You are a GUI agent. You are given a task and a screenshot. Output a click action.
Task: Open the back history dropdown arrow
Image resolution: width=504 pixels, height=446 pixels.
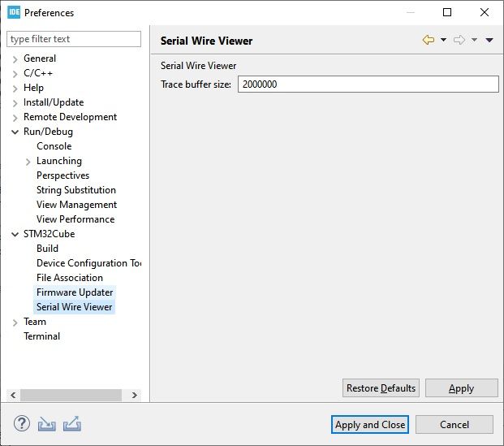(443, 40)
